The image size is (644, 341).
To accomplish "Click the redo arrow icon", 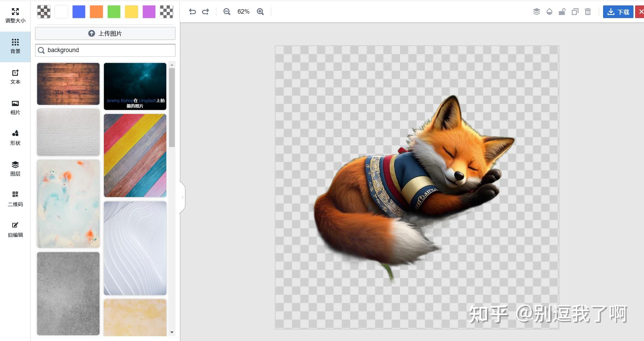I will pos(205,12).
